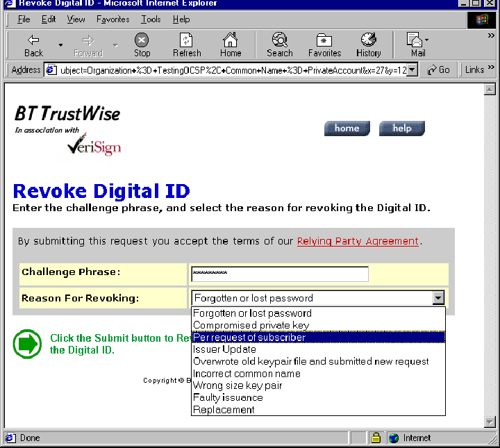Click the VeriSign logo
Viewport: 500px width, 448px height.
coord(94,145)
